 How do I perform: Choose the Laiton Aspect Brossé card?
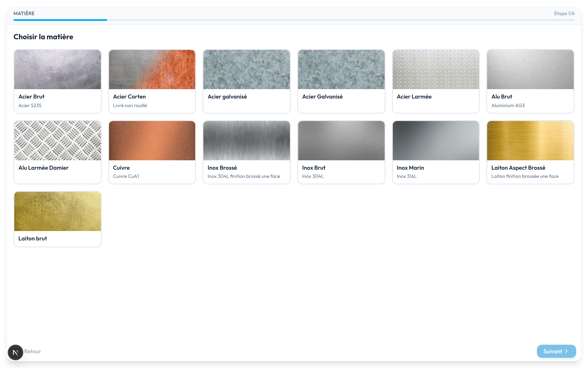(x=530, y=152)
